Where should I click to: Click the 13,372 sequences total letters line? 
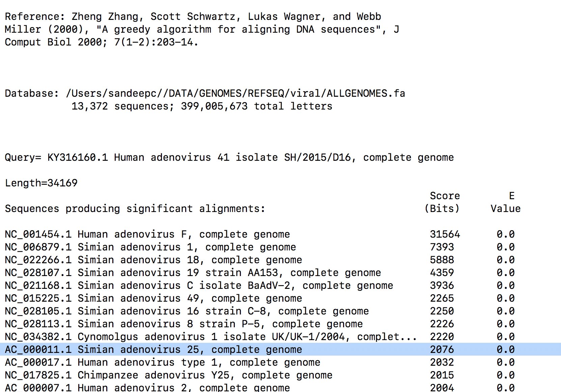point(202,106)
